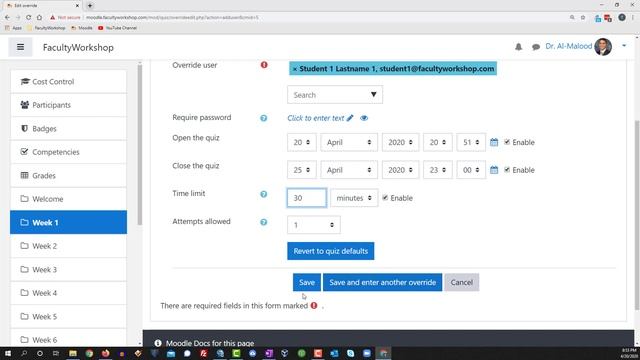This screenshot has height=360, width=640.
Task: Toggle the hamburger side menu
Action: 20,47
